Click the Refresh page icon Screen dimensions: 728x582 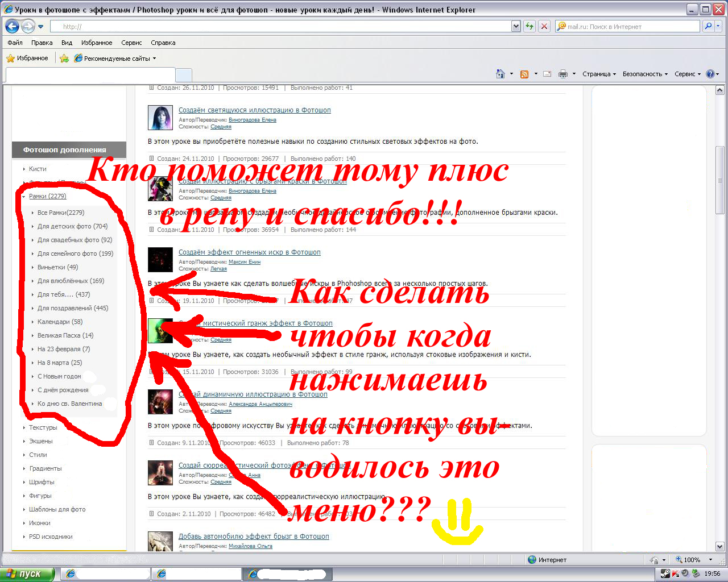point(530,26)
